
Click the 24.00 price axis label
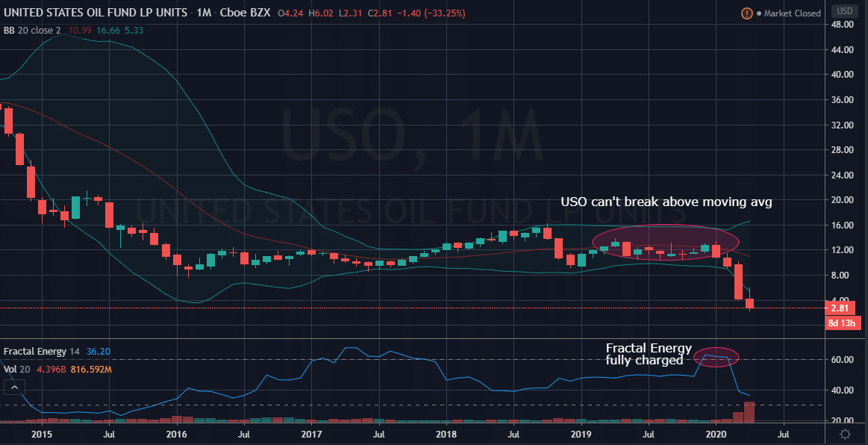(841, 175)
